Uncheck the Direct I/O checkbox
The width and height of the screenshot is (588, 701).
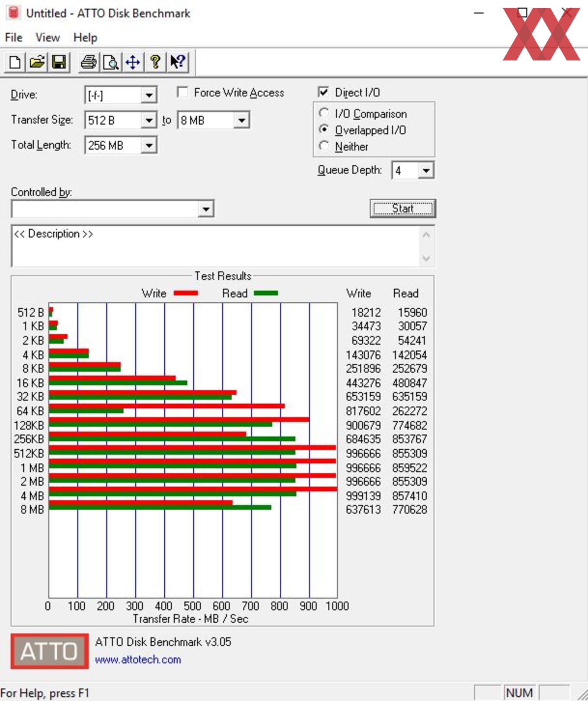(x=323, y=92)
